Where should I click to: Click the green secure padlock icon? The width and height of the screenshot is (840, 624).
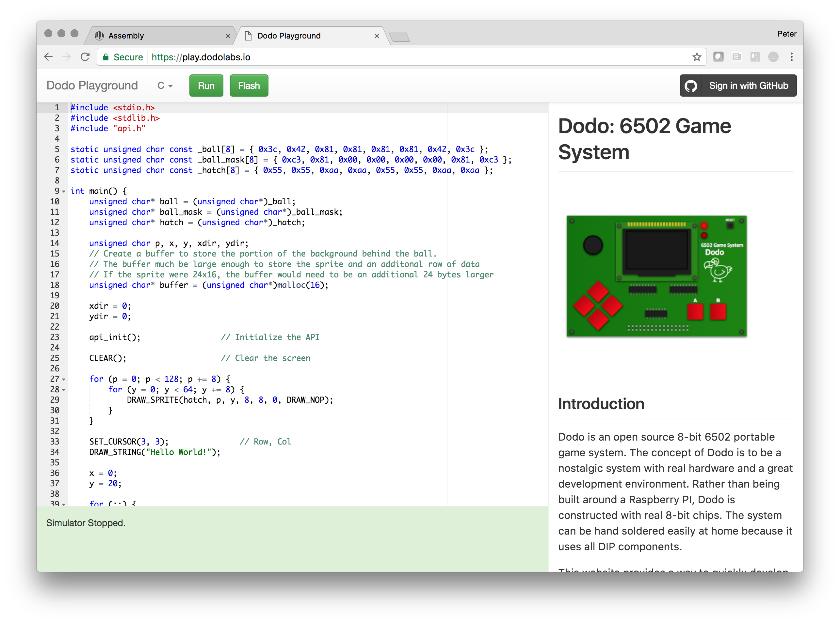click(106, 57)
